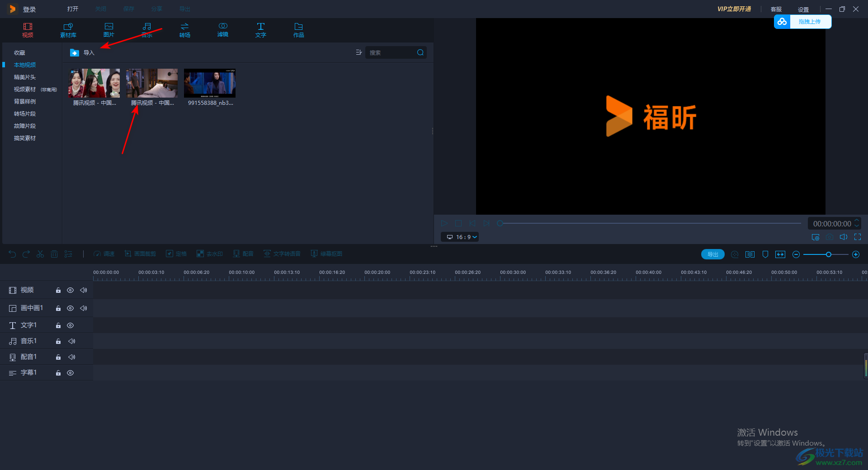Open 故障片段 category
This screenshot has width=868, height=470.
coord(25,126)
